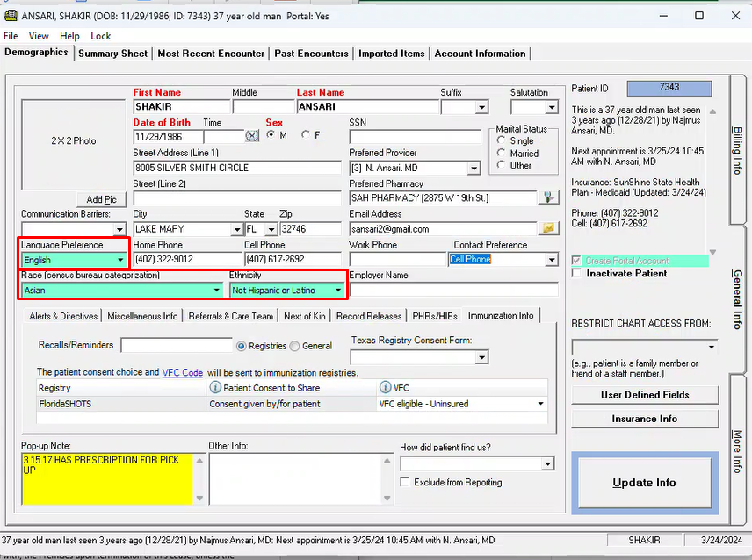Click the application icon in the title bar
The width and height of the screenshot is (752, 560).
[11, 16]
